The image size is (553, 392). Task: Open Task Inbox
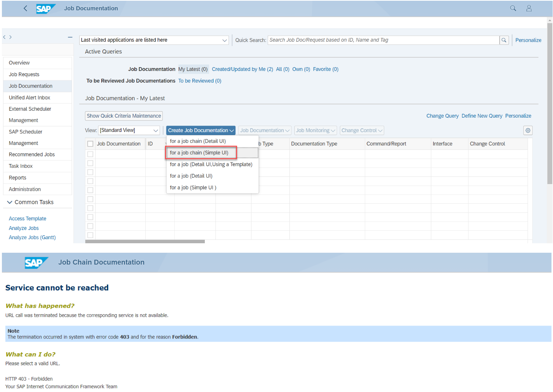pyautogui.click(x=38, y=166)
